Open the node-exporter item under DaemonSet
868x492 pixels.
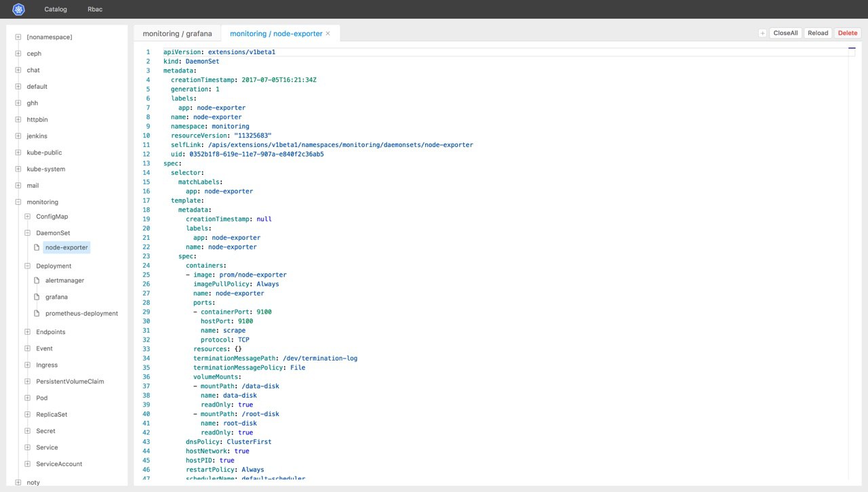click(x=66, y=247)
